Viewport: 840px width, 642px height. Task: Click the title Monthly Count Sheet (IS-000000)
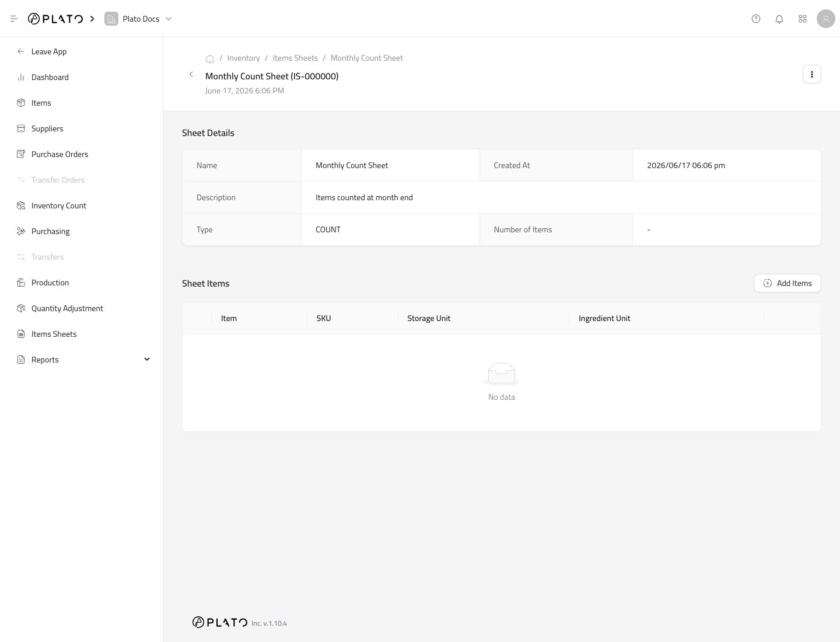[272, 76]
